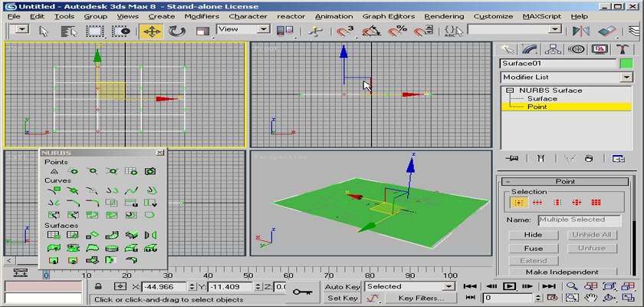Toggle the Percent Snap button

pyautogui.click(x=397, y=31)
